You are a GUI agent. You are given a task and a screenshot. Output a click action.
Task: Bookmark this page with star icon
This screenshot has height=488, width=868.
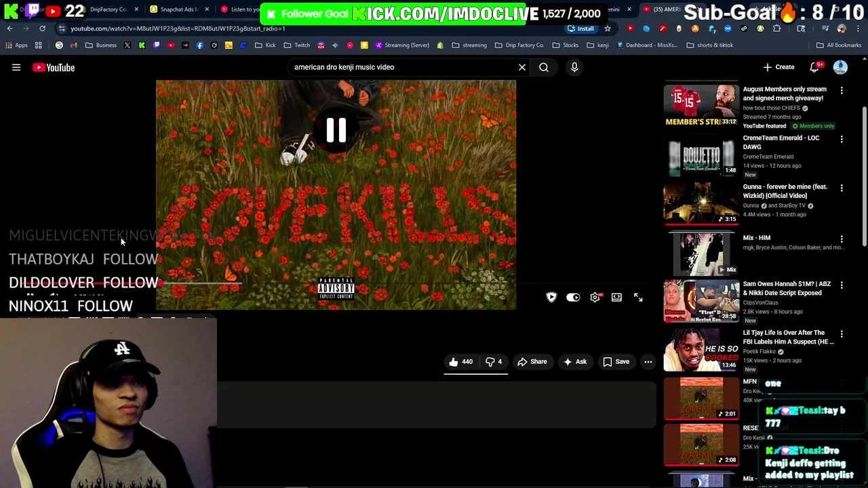tap(608, 28)
